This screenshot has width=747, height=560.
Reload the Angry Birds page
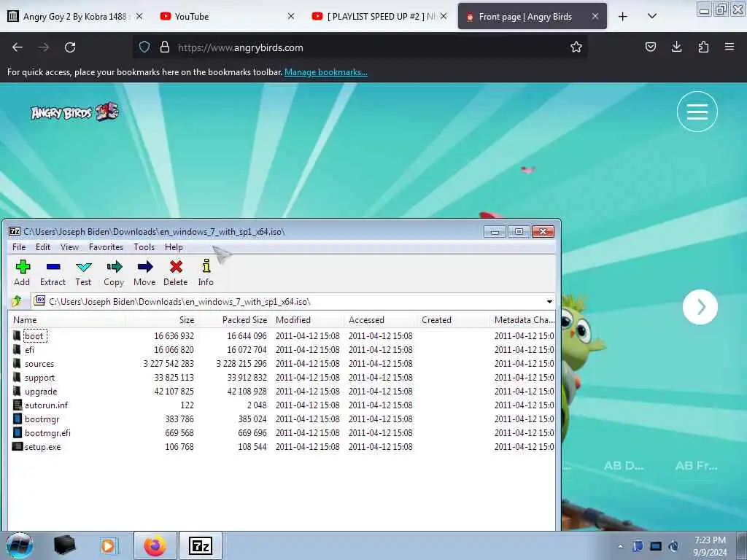coord(70,47)
